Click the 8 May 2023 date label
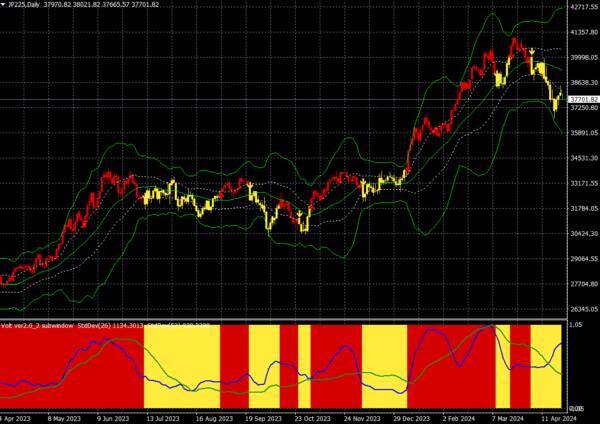This screenshot has width=600, height=424. click(x=64, y=419)
